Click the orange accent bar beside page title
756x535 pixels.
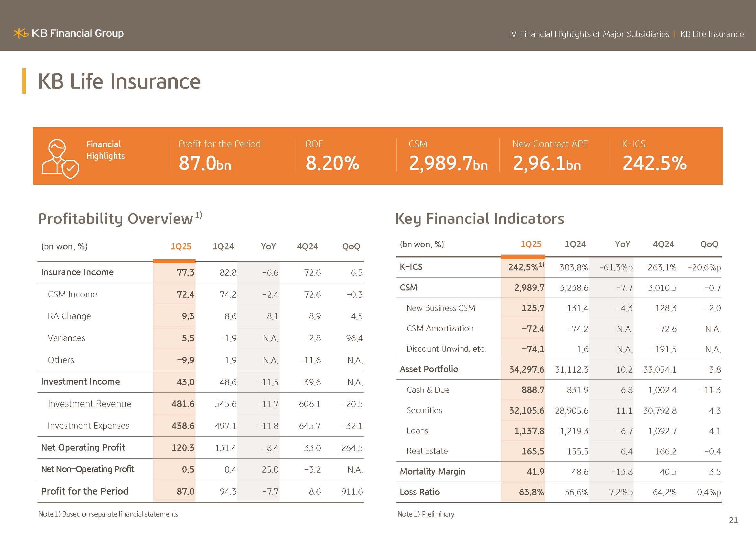click(x=24, y=81)
